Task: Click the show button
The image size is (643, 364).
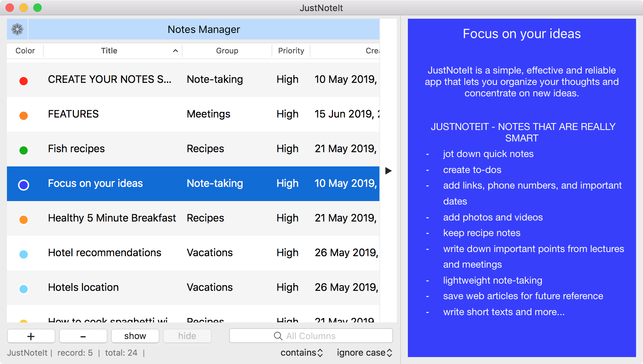Action: tap(135, 336)
